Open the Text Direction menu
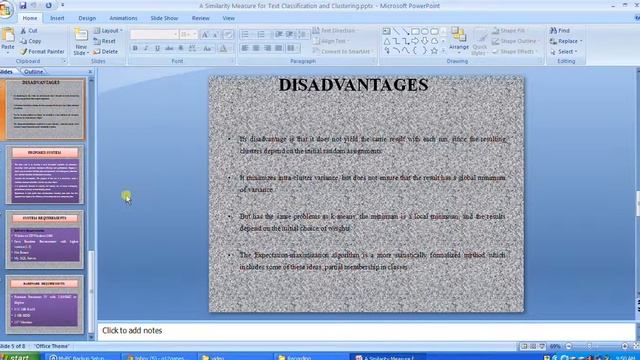This screenshot has width=640, height=360. [x=335, y=31]
